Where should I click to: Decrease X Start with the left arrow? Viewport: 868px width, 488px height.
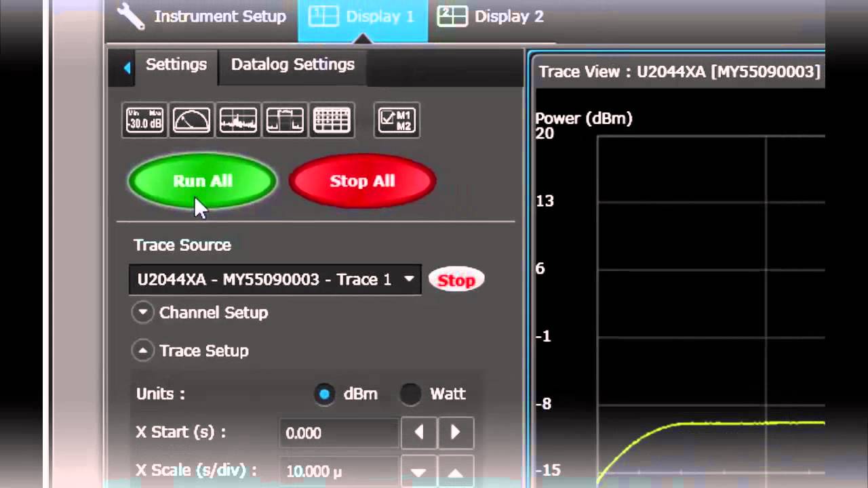pos(419,432)
